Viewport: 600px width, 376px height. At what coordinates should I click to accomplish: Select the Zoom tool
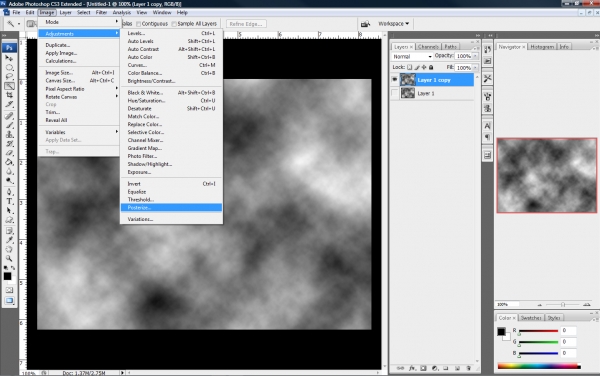pos(9,259)
